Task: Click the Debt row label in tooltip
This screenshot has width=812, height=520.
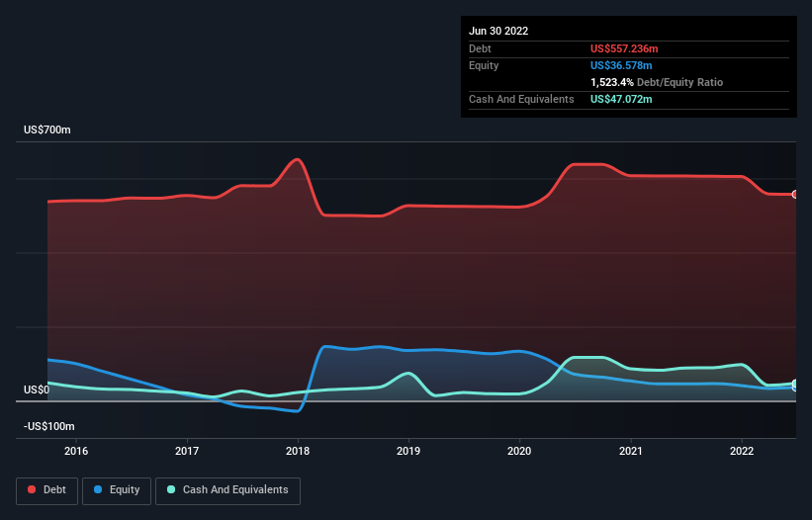Action: pos(480,48)
